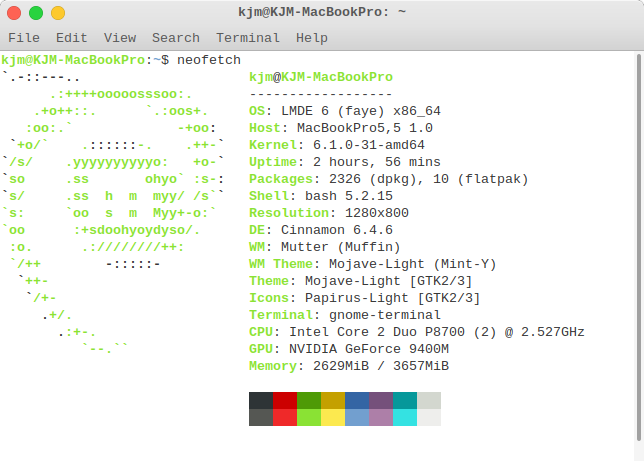Click the DE line Cinnamon 6.4.6

pyautogui.click(x=321, y=230)
